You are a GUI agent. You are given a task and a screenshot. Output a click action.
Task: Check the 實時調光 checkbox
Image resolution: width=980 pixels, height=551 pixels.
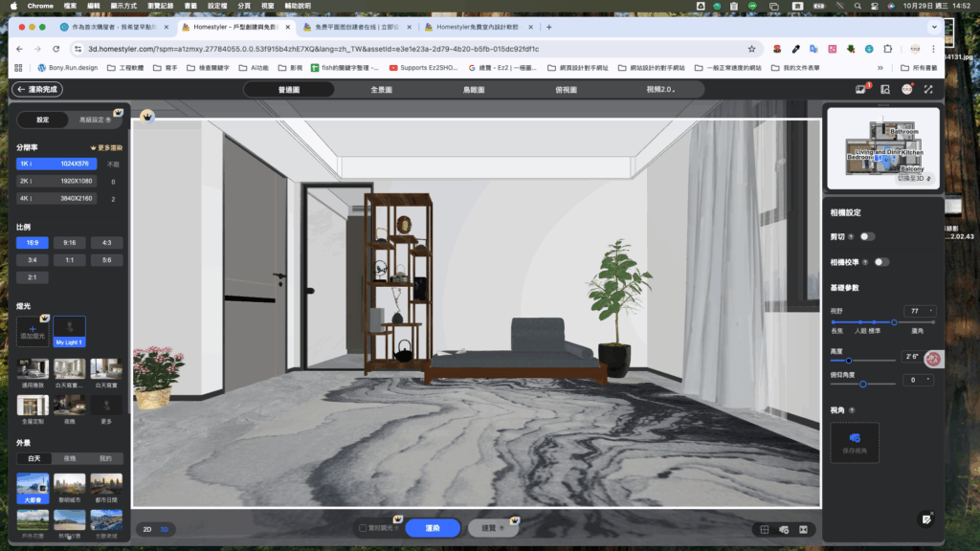click(362, 528)
